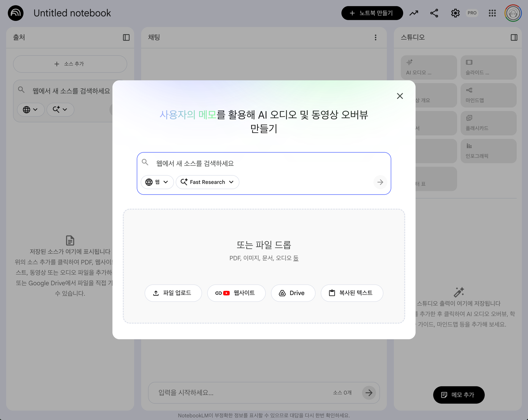Open chat panel three-dot menu

[375, 38]
